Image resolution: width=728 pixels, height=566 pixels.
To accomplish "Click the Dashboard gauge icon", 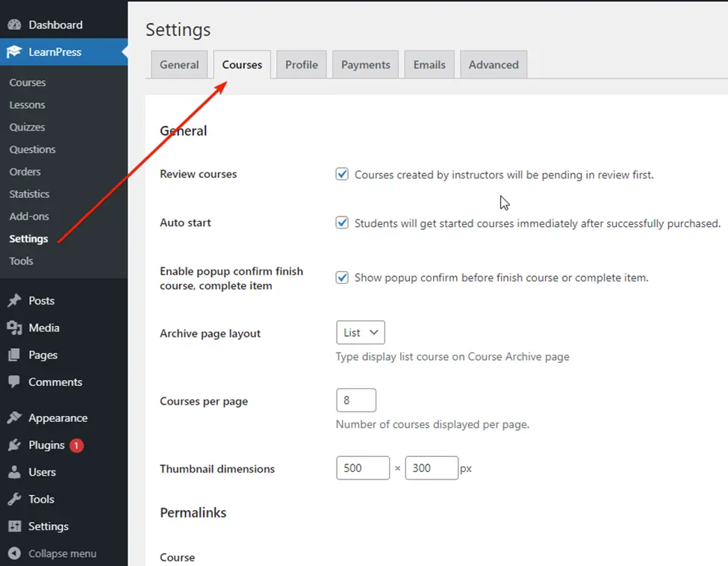I will click(x=14, y=25).
